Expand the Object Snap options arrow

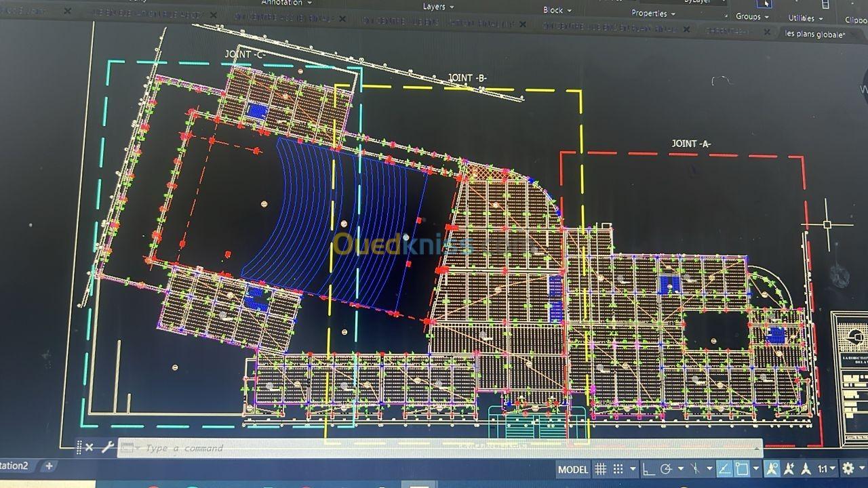756,469
